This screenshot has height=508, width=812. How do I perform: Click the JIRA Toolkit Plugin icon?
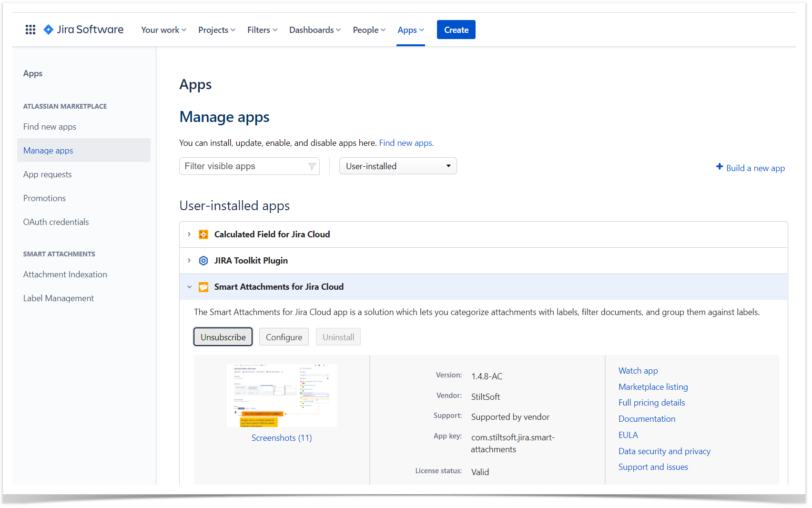(x=203, y=261)
